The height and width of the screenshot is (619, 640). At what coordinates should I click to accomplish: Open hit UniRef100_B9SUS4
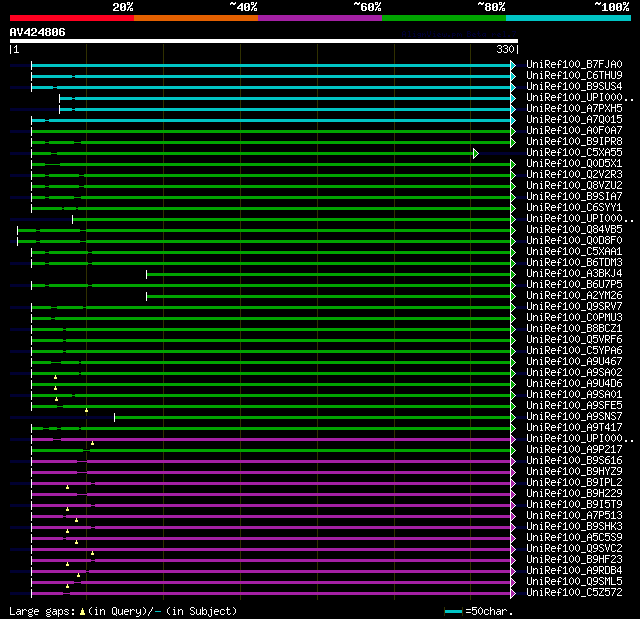(x=574, y=87)
